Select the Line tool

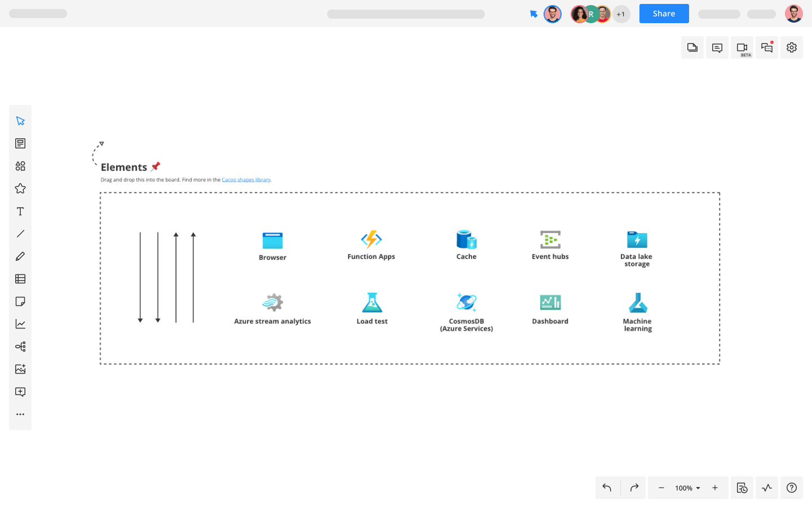tap(20, 234)
